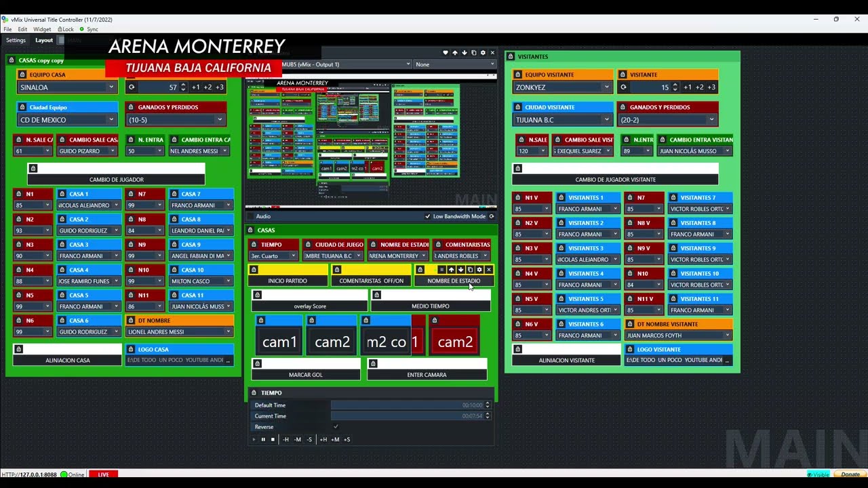Stop the timer
Screen dimensions: 868x488
[273, 439]
